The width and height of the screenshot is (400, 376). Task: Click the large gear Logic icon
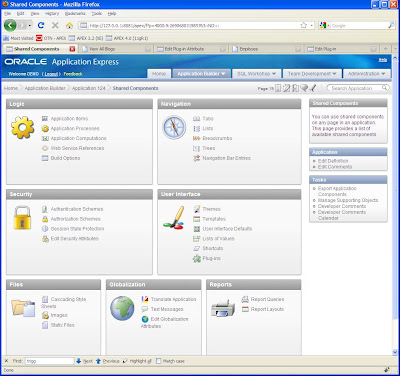(x=22, y=127)
